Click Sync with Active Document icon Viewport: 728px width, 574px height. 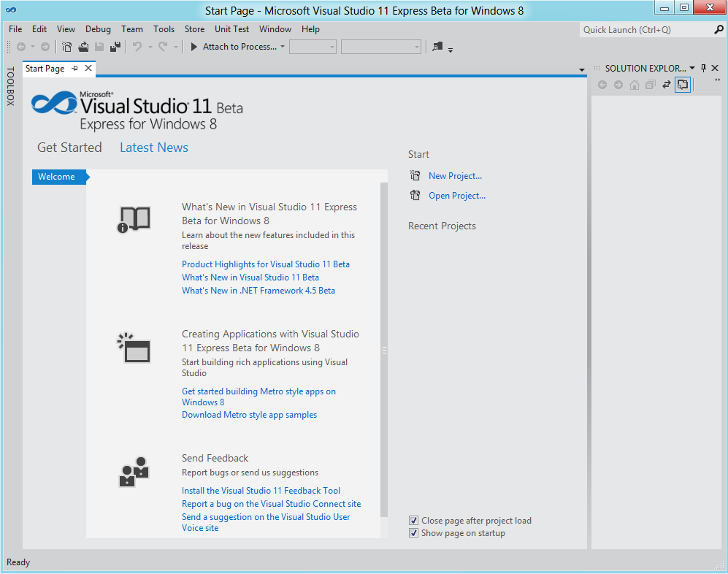tap(666, 85)
